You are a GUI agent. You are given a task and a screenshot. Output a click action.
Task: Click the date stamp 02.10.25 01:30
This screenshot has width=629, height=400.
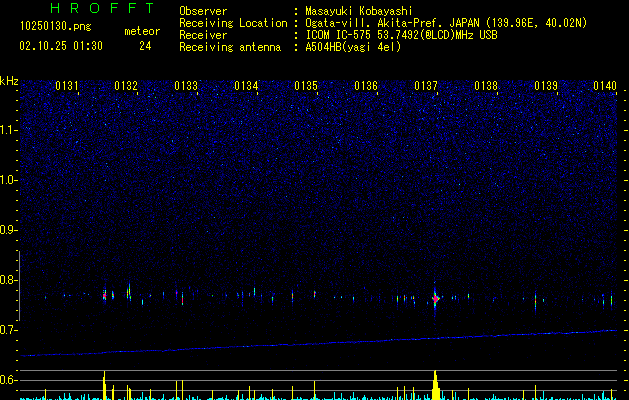[61, 46]
